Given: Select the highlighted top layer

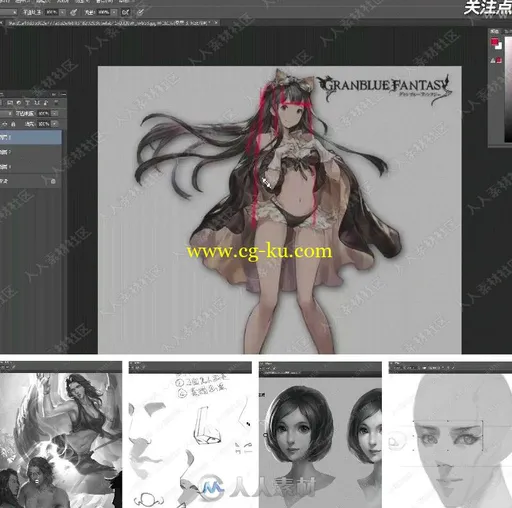Looking at the screenshot, I should pyautogui.click(x=31, y=137).
